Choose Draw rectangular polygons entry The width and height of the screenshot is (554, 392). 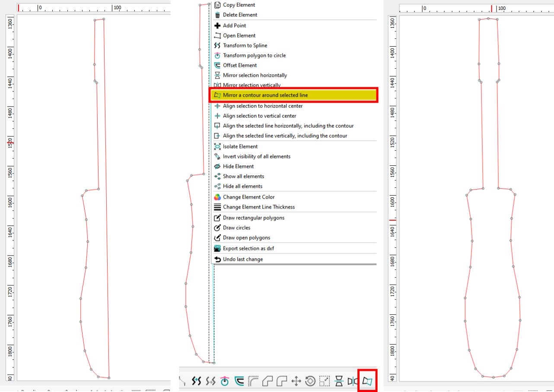253,218
